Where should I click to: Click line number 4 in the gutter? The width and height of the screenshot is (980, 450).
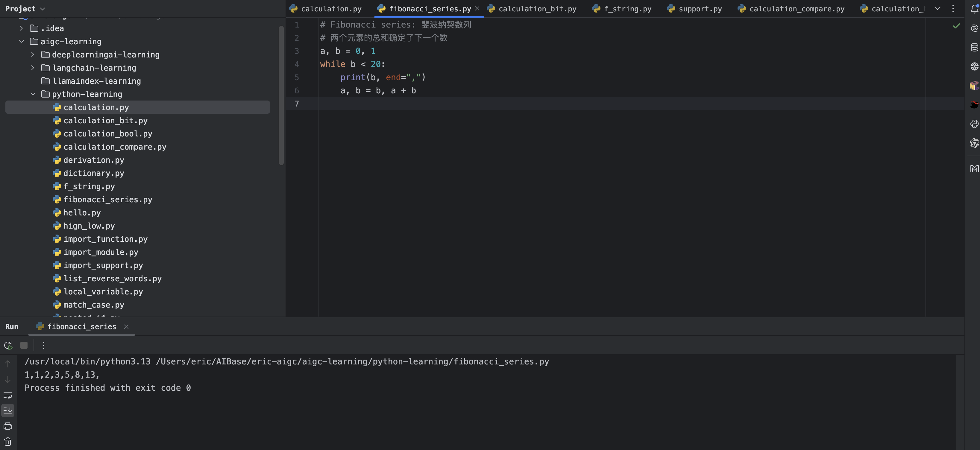(x=297, y=64)
